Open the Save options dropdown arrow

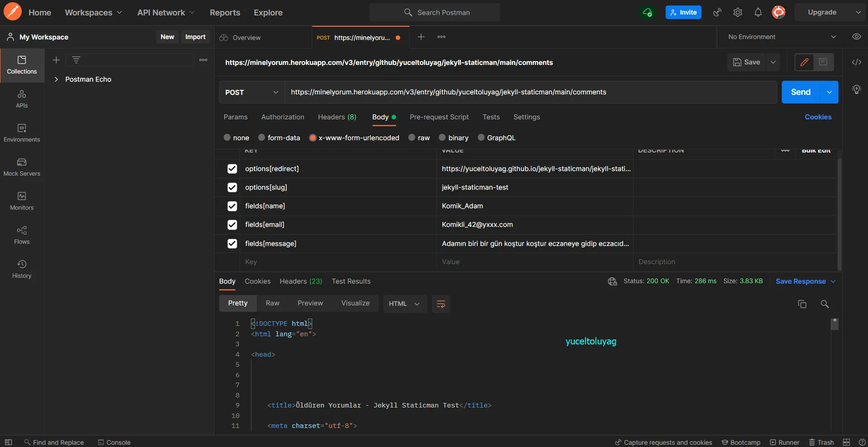773,62
